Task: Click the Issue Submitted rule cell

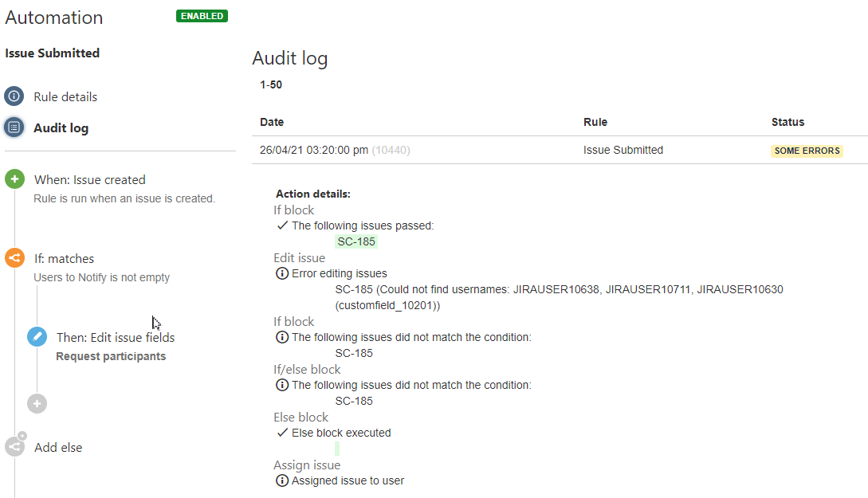Action: (623, 150)
